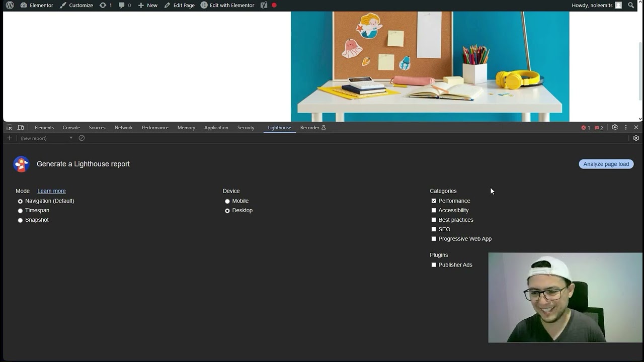Check Progressive Web App category
This screenshot has width=644, height=362.
434,239
